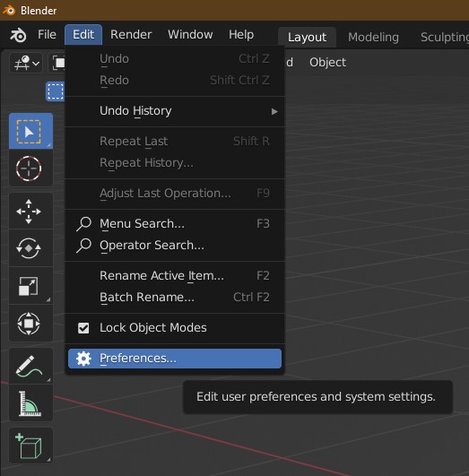Click Menu Search entry
Image resolution: width=469 pixels, height=476 pixels.
point(175,224)
